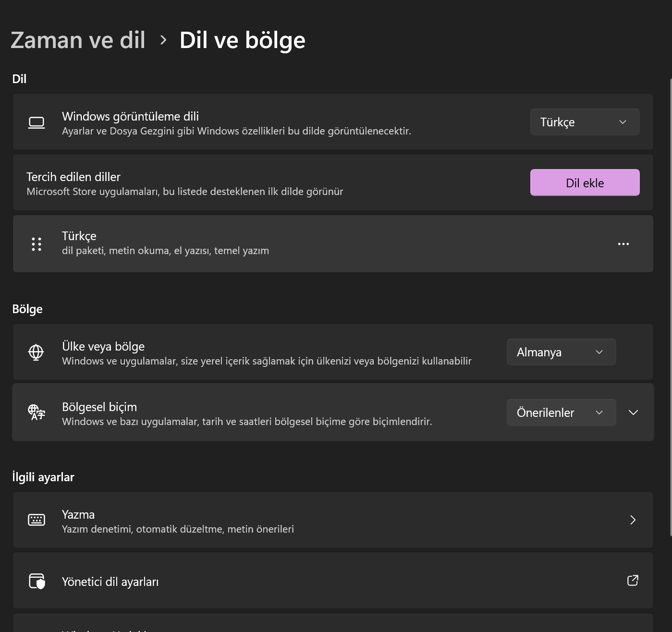Go back to Zaman ve dil breadcrumb
672x632 pixels.
(x=78, y=40)
